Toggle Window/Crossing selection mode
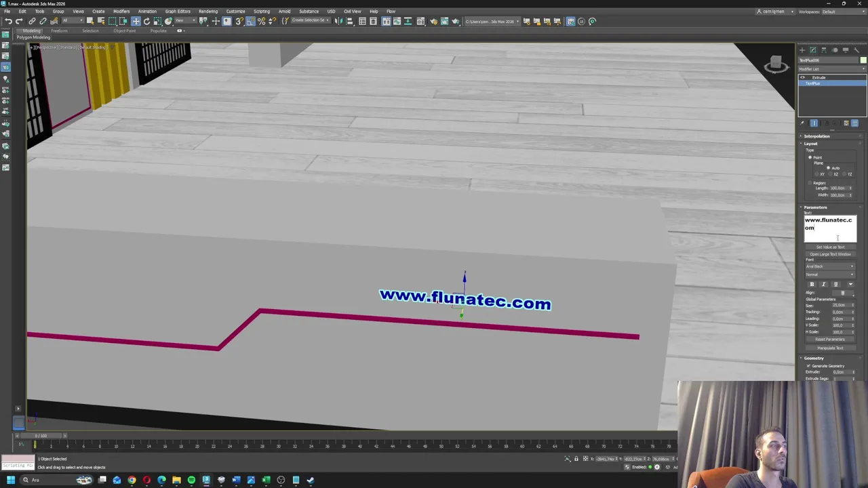 (x=123, y=21)
